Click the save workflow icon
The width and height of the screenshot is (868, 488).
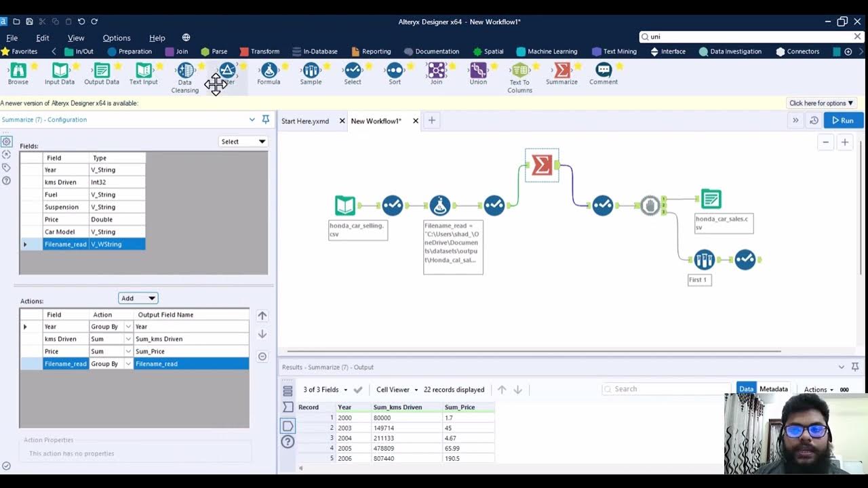pyautogui.click(x=29, y=22)
